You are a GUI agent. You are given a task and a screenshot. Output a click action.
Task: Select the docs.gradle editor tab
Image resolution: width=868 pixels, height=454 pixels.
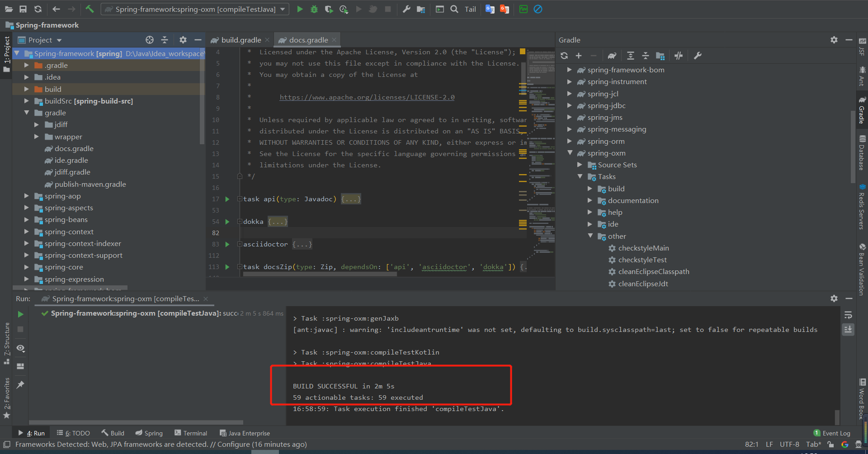click(307, 40)
